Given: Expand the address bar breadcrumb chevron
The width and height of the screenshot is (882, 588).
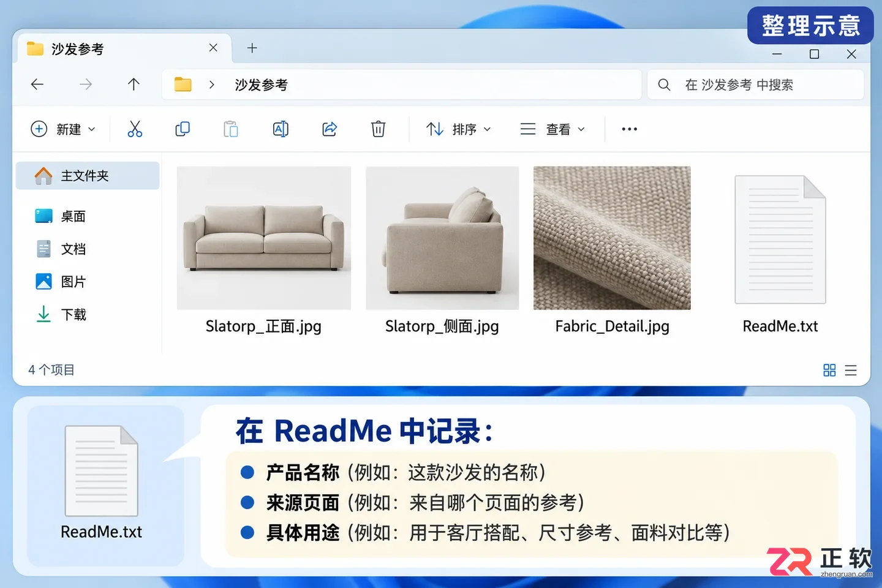Looking at the screenshot, I should [212, 85].
